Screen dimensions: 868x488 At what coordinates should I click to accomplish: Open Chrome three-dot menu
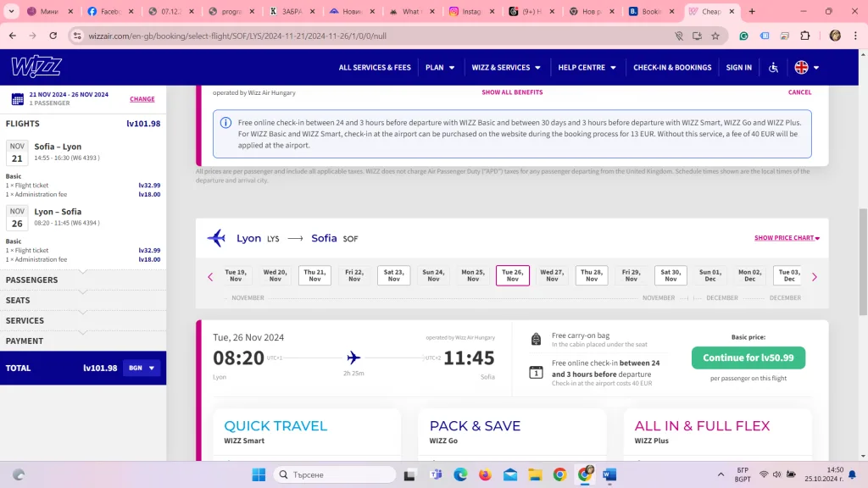click(855, 36)
